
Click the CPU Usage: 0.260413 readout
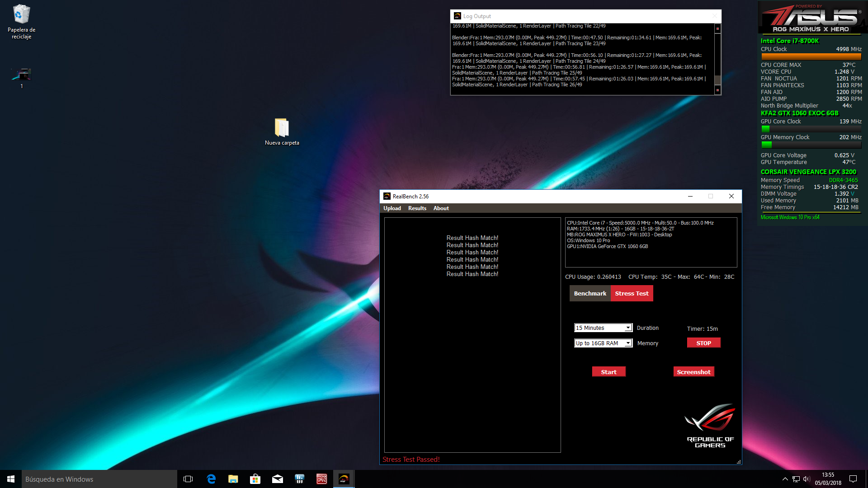pos(593,277)
